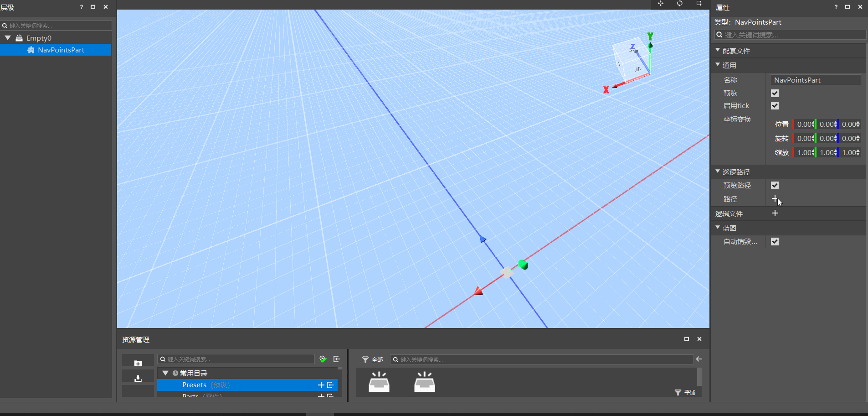Add a logic file using plus icon
This screenshot has height=416, width=868.
(x=775, y=213)
